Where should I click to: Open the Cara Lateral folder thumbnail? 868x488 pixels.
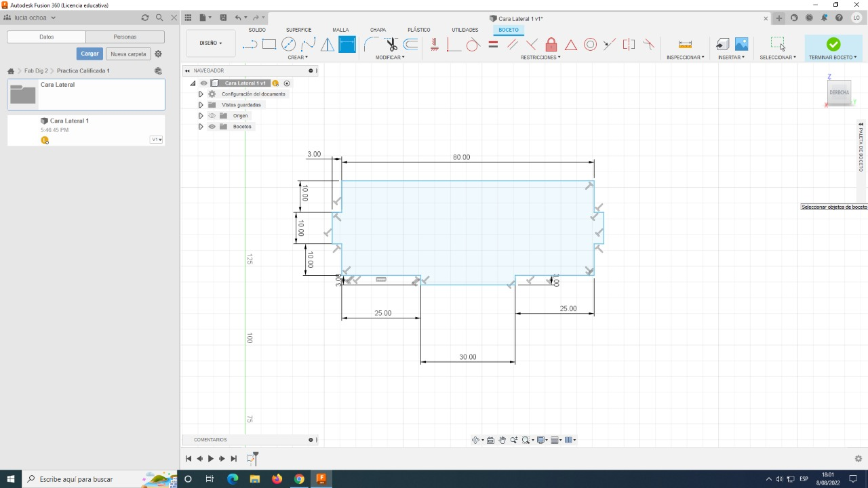[23, 94]
